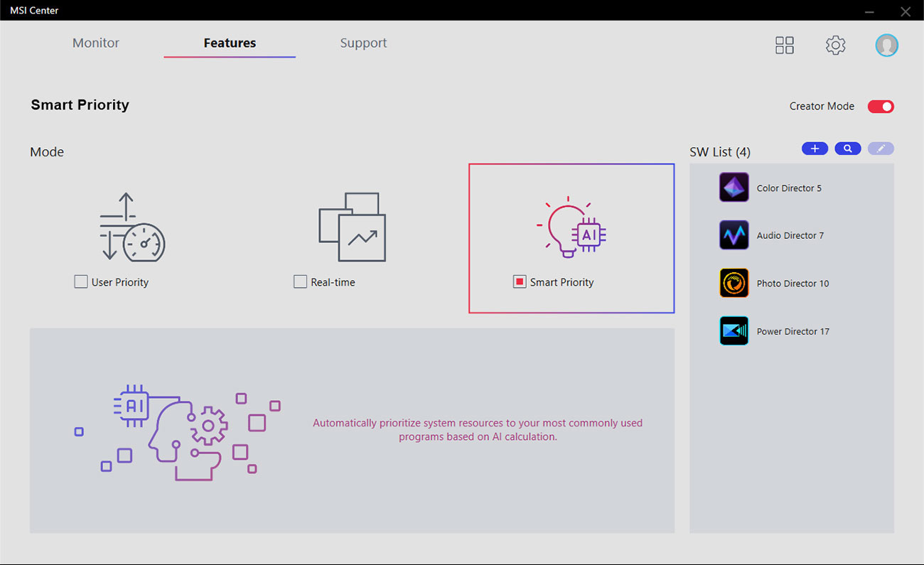Open the settings gear icon

point(835,45)
